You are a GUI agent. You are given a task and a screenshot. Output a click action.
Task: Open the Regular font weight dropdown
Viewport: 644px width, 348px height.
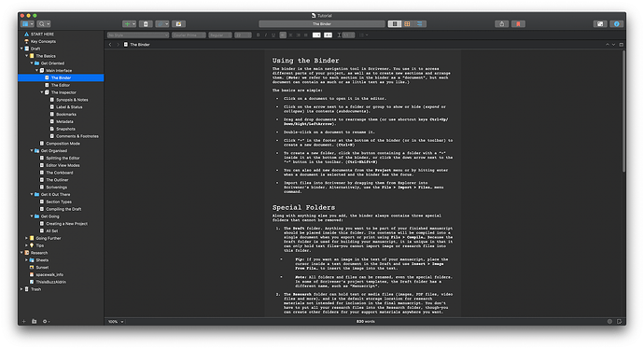point(219,35)
